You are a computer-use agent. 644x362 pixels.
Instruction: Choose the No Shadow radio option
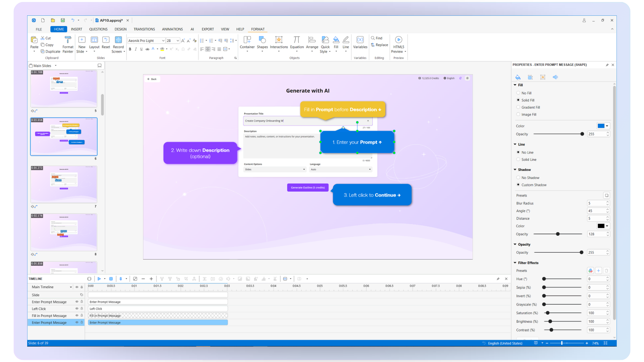pyautogui.click(x=518, y=178)
